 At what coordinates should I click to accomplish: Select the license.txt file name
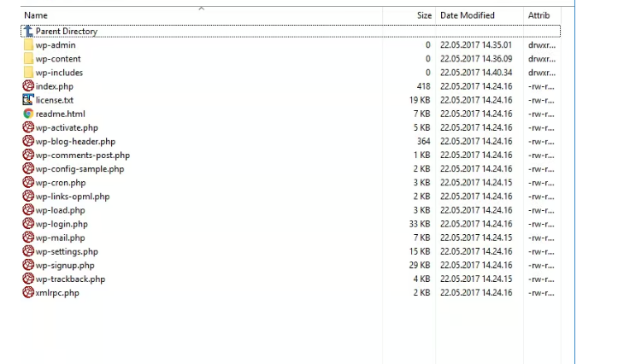coord(55,100)
